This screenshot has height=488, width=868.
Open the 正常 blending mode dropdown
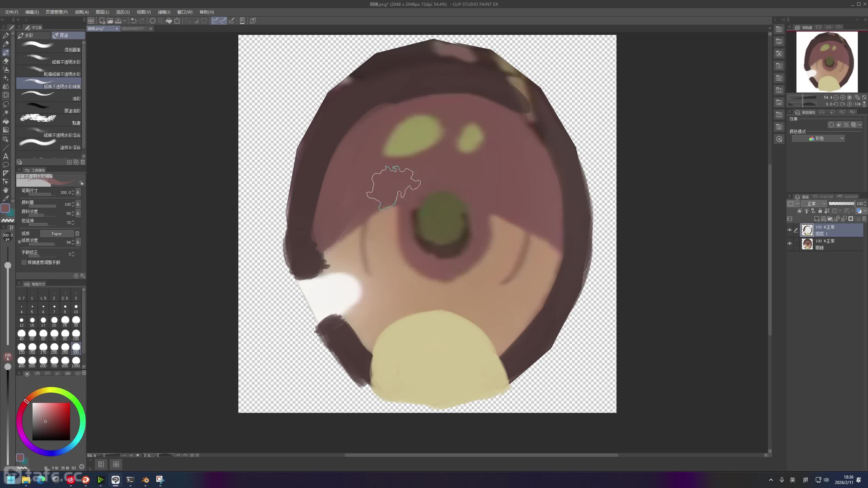[x=814, y=204]
